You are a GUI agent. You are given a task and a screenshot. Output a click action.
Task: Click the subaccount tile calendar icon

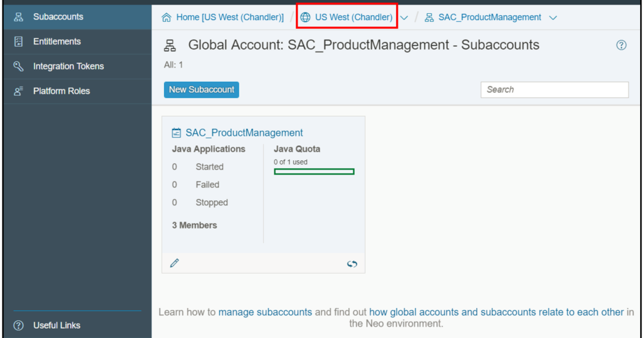point(176,133)
